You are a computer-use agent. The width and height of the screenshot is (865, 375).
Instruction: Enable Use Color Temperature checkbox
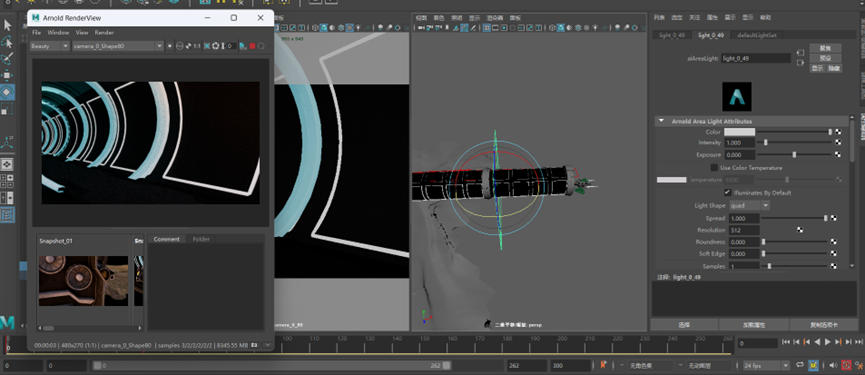click(x=714, y=168)
